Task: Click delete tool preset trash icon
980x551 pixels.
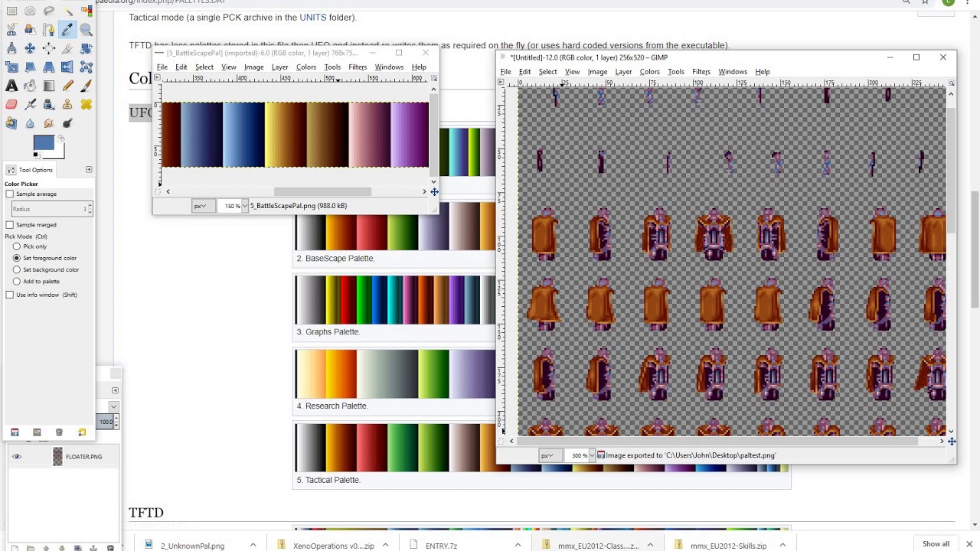Action: coord(59,432)
